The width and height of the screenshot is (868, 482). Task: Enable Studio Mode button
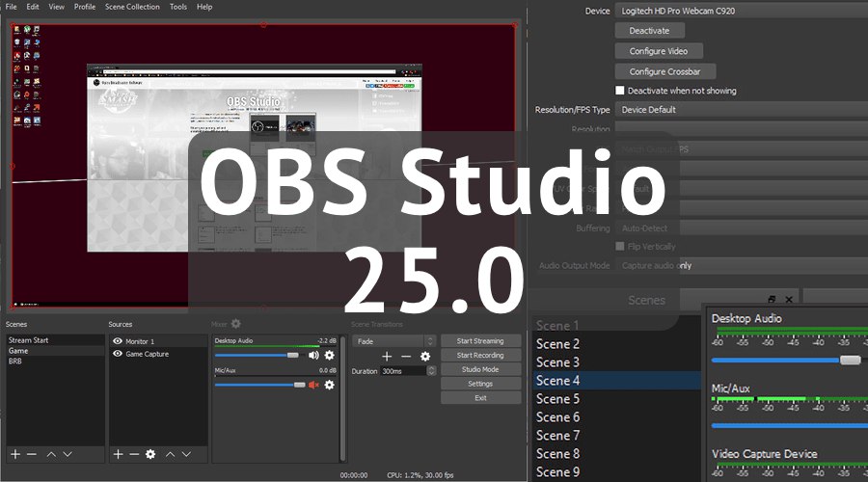[480, 369]
